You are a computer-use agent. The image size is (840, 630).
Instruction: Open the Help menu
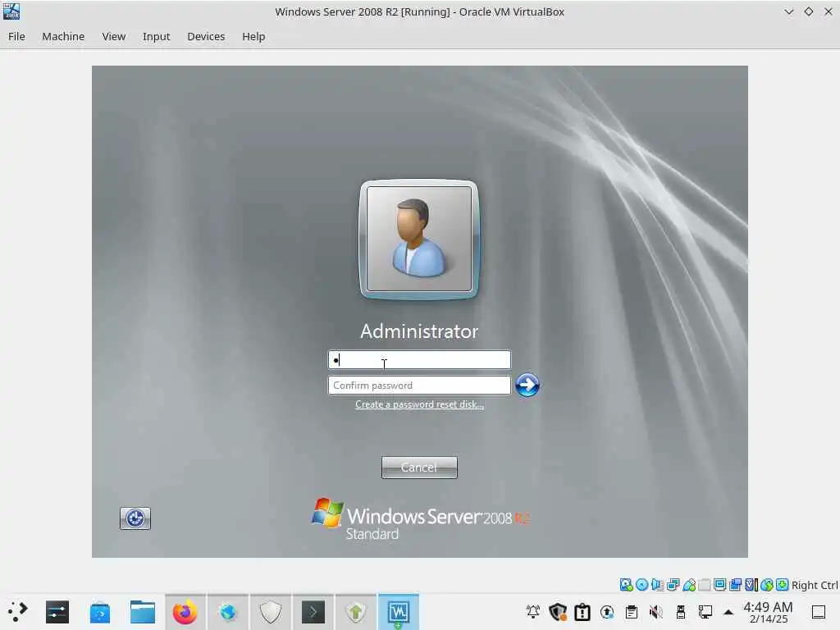coord(253,36)
